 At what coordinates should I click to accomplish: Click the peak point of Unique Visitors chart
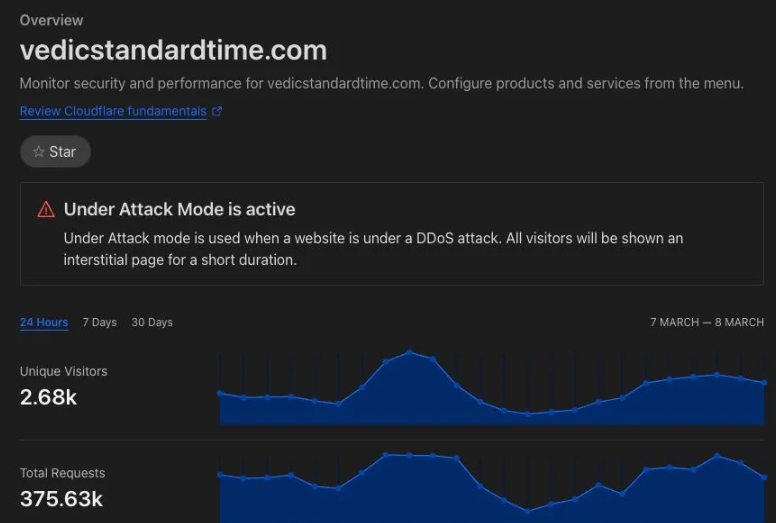coord(409,352)
